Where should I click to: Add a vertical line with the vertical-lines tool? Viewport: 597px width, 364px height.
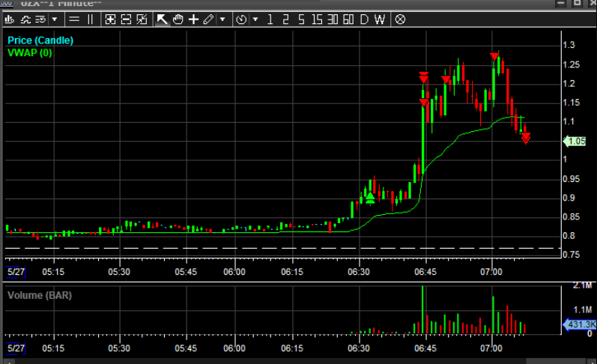(90, 19)
